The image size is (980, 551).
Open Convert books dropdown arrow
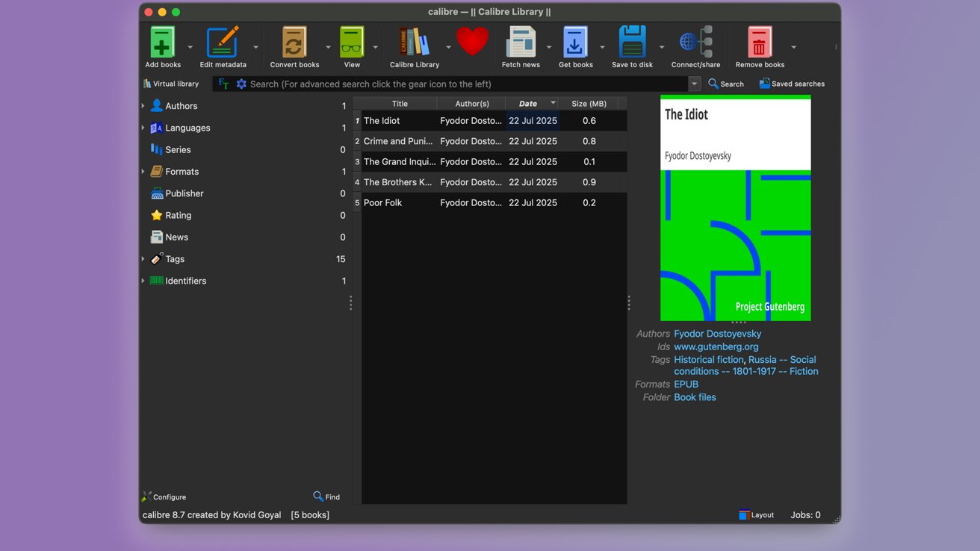pyautogui.click(x=328, y=47)
